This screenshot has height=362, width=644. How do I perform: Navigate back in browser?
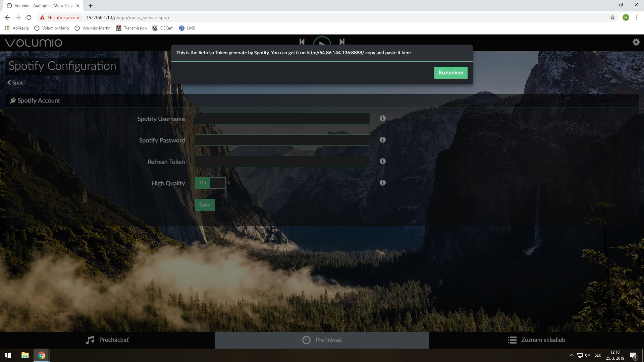click(7, 17)
